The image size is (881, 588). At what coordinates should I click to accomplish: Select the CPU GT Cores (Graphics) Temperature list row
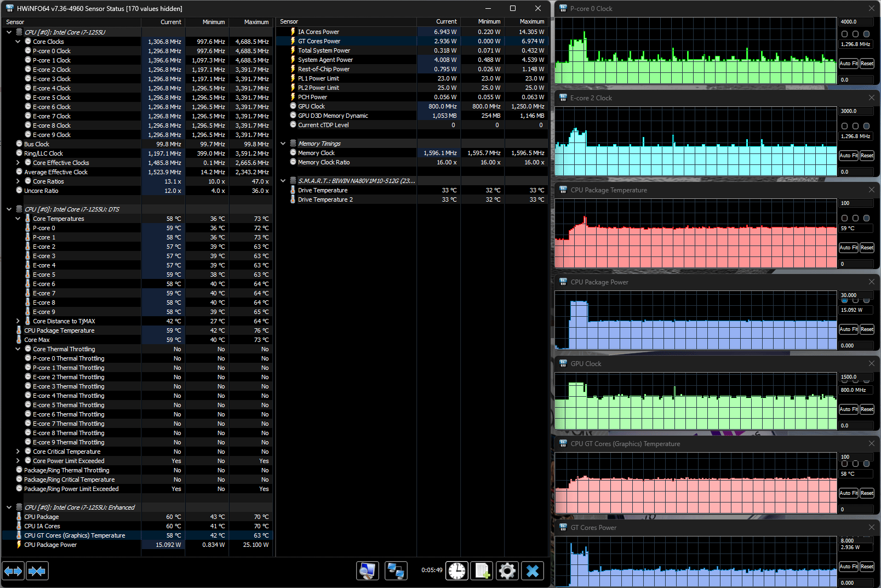137,535
